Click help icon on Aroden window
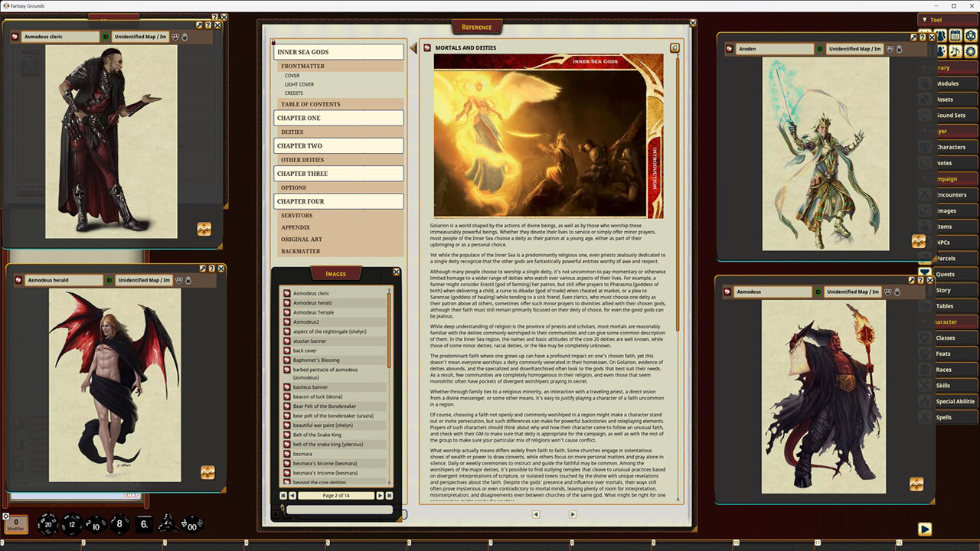Viewport: 980px width, 551px height. click(923, 37)
